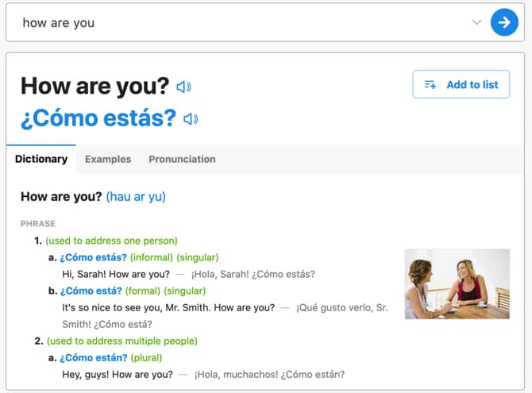Click the example sentence Hi, Sarah! How are you?
This screenshot has height=393, width=532.
click(x=116, y=274)
